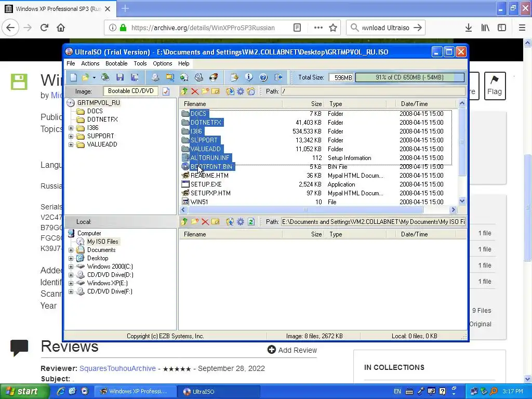Image resolution: width=532 pixels, height=399 pixels.
Task: Click the Burn CD/DVD image flame icon
Action: tap(214, 77)
